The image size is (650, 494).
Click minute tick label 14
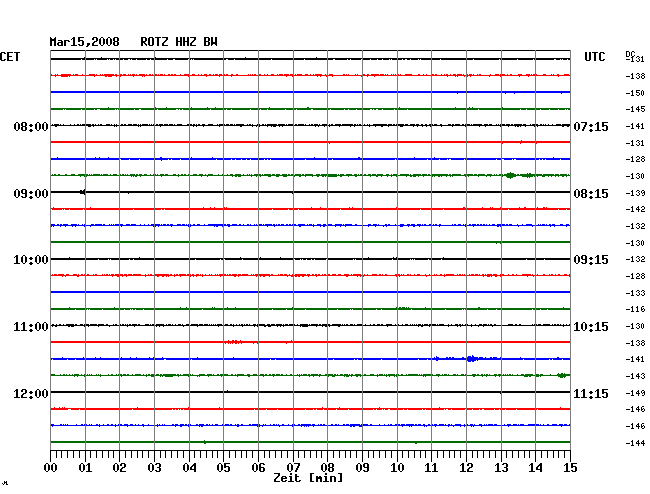coord(535,468)
